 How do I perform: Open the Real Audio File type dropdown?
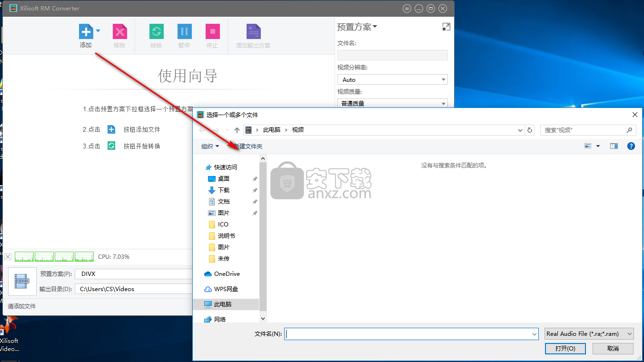pyautogui.click(x=589, y=334)
